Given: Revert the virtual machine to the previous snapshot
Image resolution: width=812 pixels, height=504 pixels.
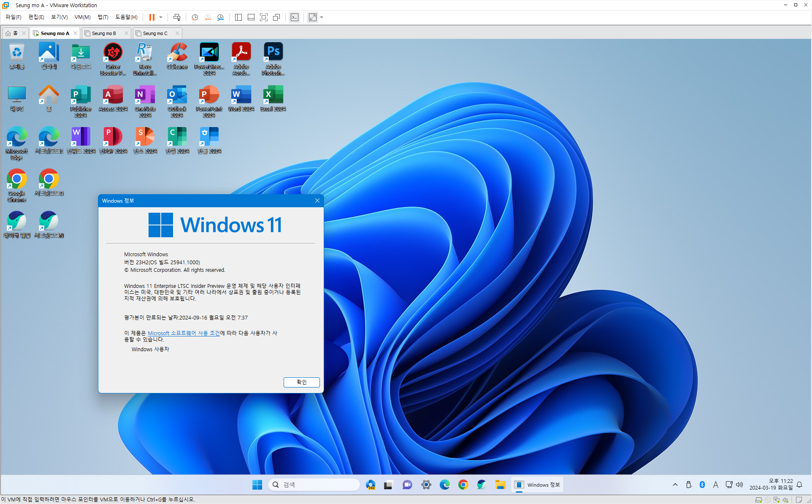Looking at the screenshot, I should (208, 17).
